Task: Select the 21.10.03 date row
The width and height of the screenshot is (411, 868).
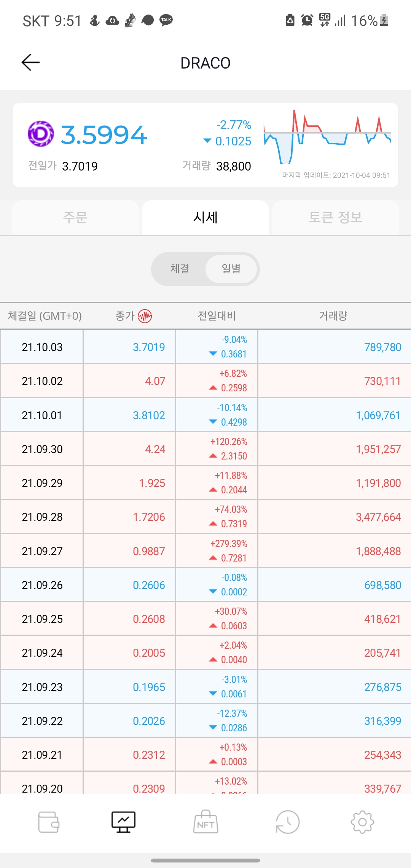Action: pyautogui.click(x=205, y=347)
